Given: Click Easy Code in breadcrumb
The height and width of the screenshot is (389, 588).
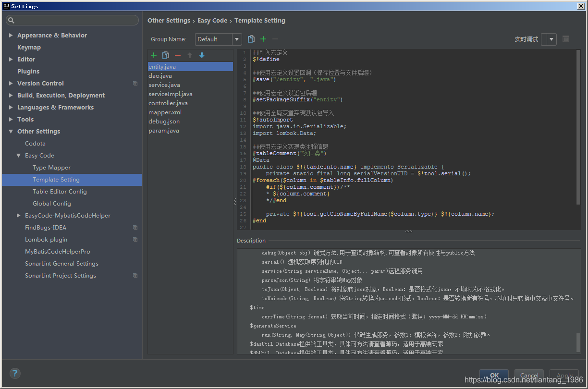Looking at the screenshot, I should point(212,21).
